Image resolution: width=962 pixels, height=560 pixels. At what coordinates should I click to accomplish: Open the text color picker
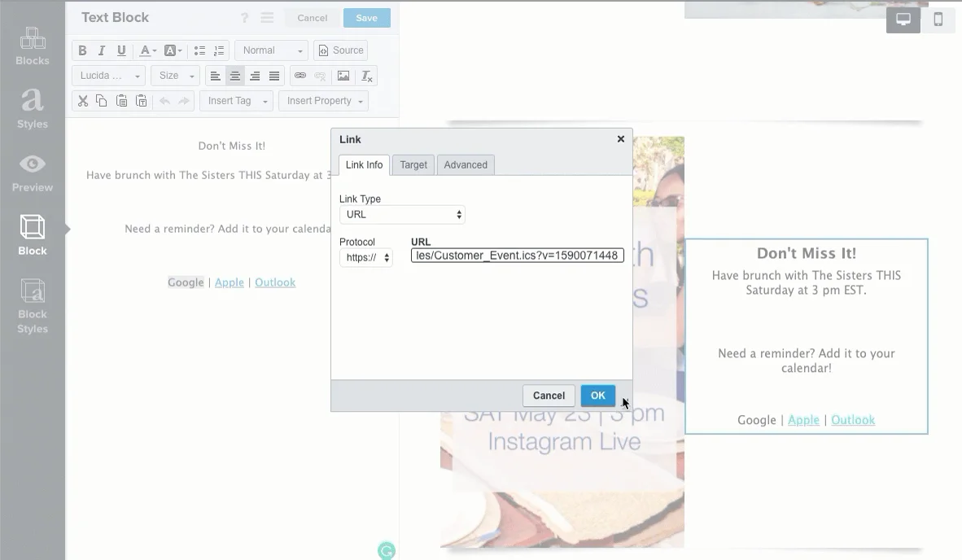(x=147, y=50)
